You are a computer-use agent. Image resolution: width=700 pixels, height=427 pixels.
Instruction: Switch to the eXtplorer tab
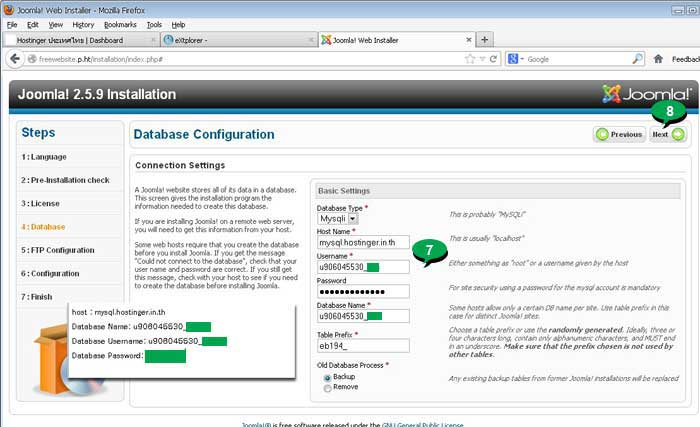(x=238, y=40)
